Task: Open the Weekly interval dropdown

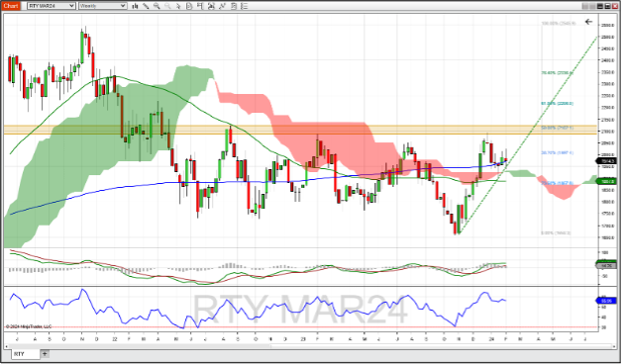Action: tap(103, 6)
